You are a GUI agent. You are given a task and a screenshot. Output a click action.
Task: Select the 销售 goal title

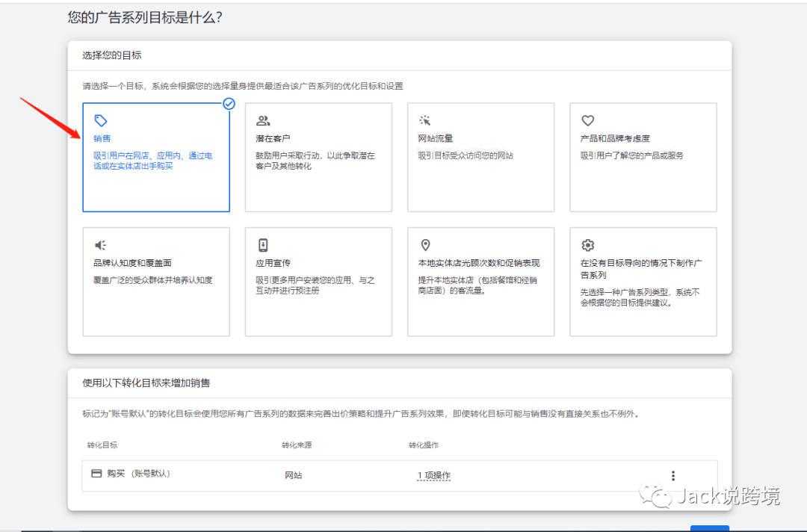click(102, 138)
